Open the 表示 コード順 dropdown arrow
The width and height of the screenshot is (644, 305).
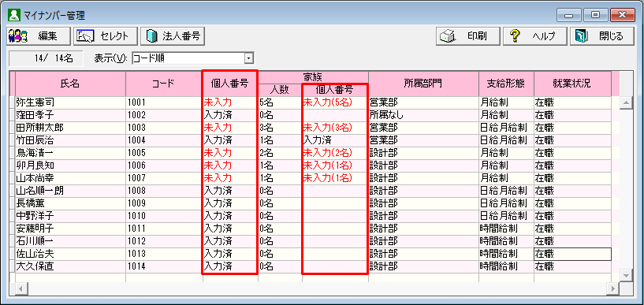pos(248,58)
